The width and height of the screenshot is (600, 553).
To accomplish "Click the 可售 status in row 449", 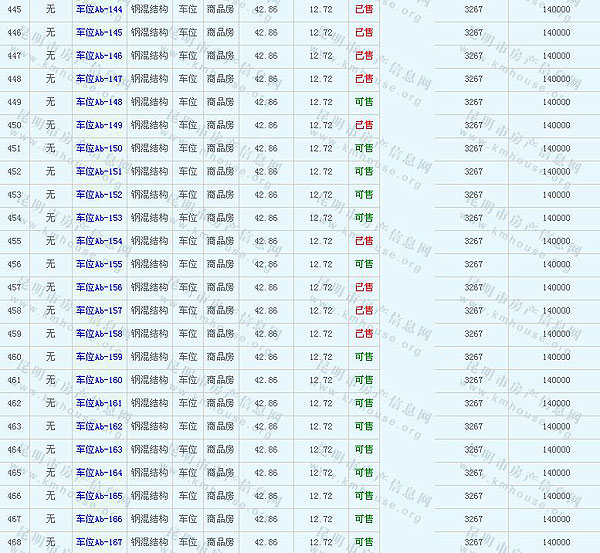I will tap(364, 102).
